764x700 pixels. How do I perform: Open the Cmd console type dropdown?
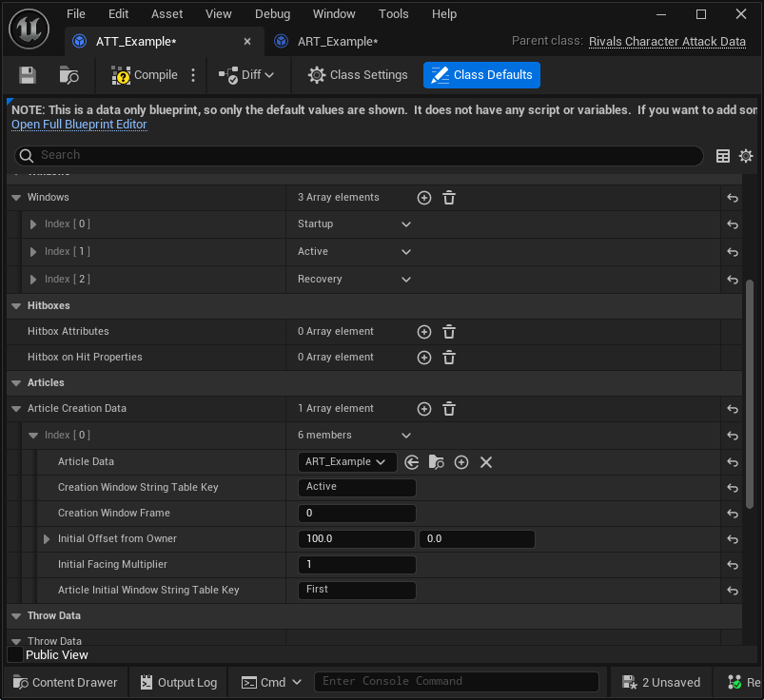click(271, 683)
